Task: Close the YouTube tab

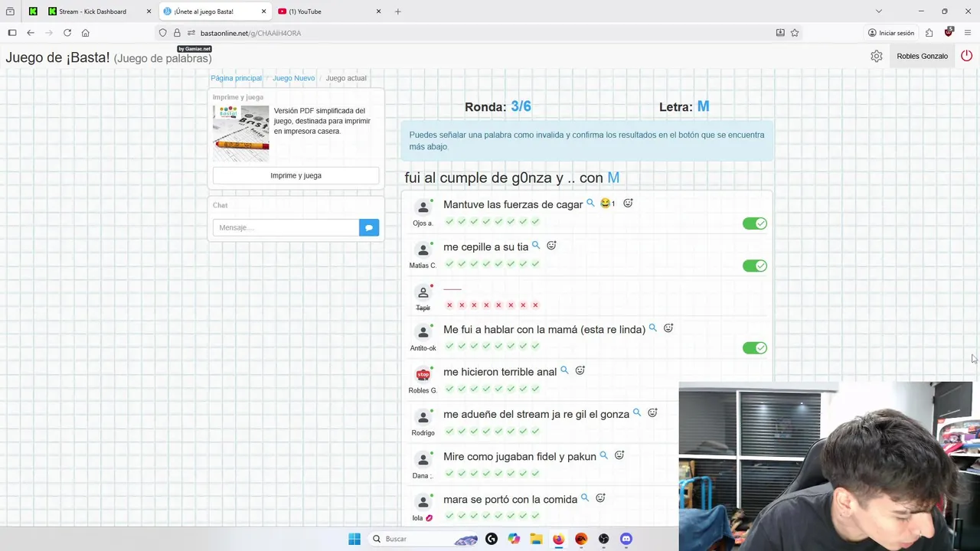Action: coord(378,11)
